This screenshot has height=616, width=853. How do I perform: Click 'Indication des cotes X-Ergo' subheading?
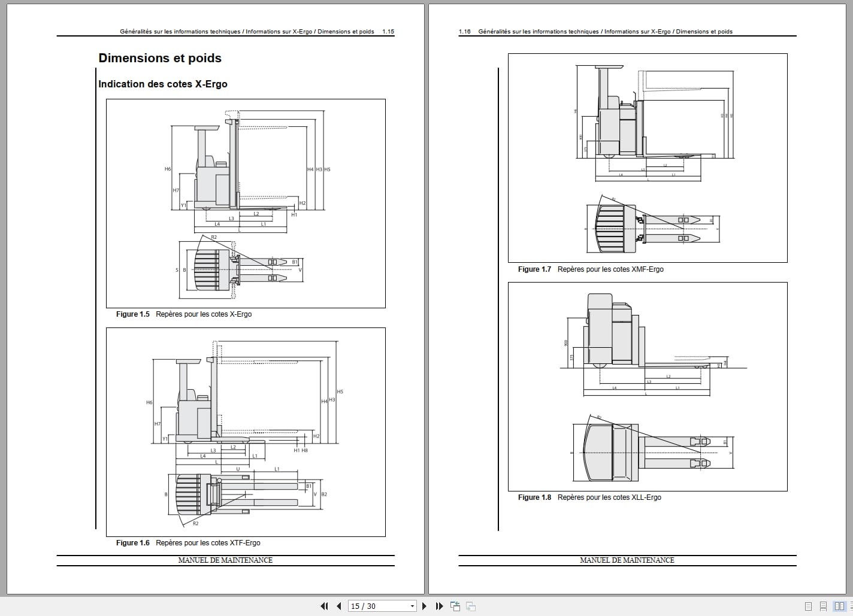pyautogui.click(x=163, y=84)
